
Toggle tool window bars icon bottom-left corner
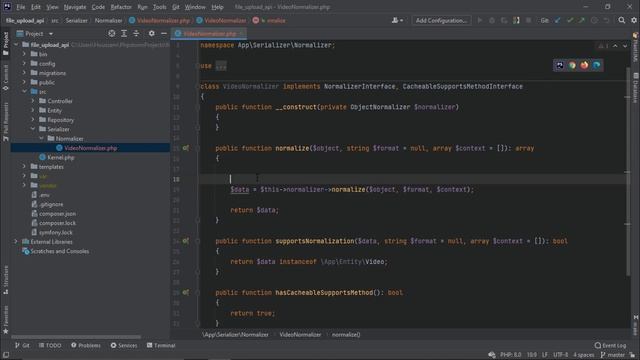(x=5, y=355)
